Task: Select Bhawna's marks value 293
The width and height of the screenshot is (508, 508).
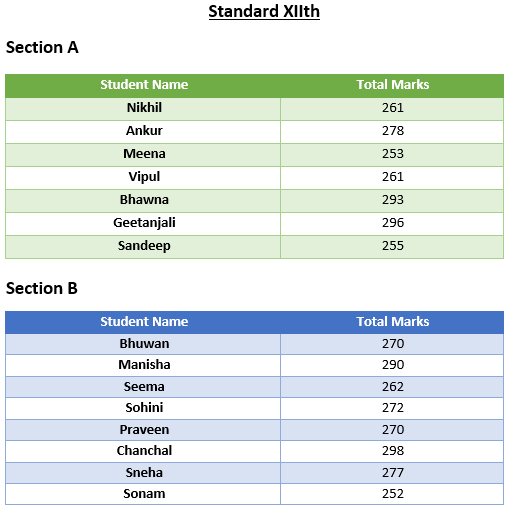Action: (x=393, y=200)
